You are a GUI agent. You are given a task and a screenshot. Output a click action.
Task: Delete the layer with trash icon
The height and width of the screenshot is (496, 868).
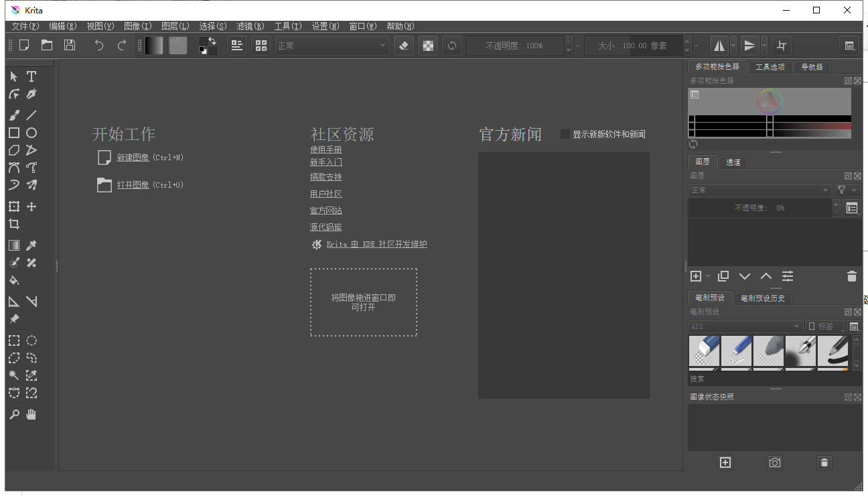click(x=851, y=276)
